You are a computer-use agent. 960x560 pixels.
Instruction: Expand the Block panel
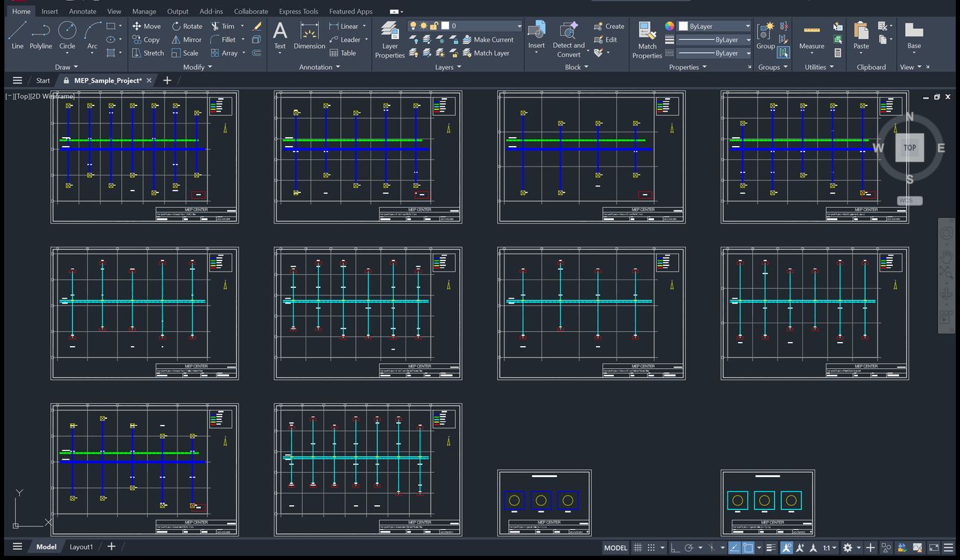click(x=577, y=67)
